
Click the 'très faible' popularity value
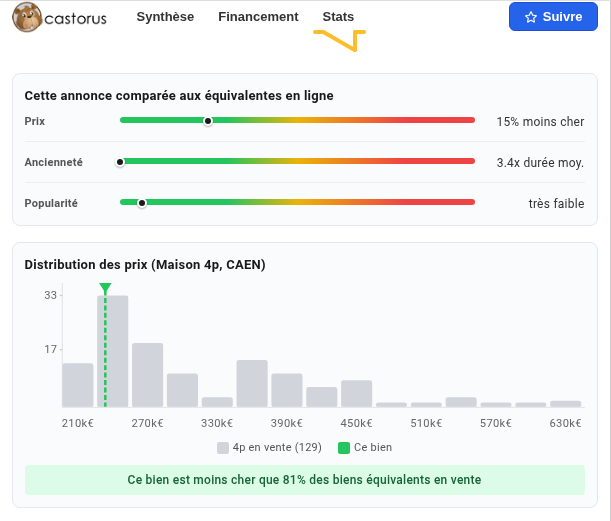coord(556,203)
